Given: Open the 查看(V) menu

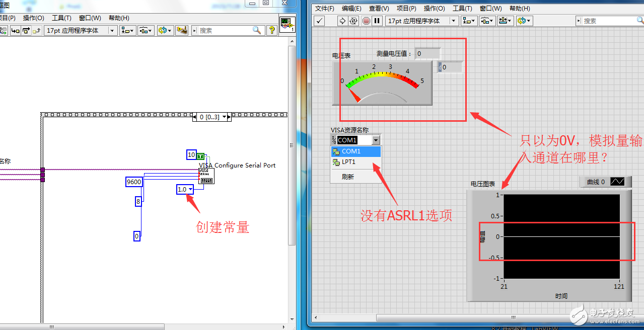Looking at the screenshot, I should click(x=379, y=9).
